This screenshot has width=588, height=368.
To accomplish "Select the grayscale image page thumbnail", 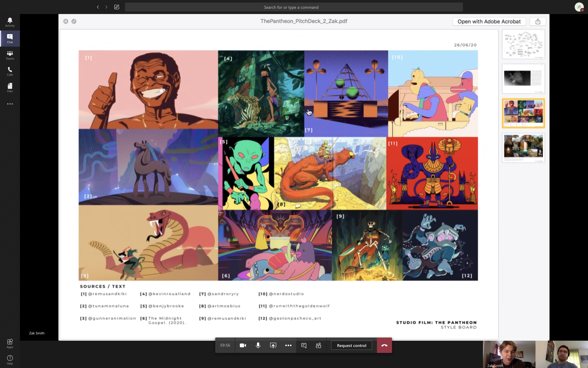I will [x=523, y=79].
